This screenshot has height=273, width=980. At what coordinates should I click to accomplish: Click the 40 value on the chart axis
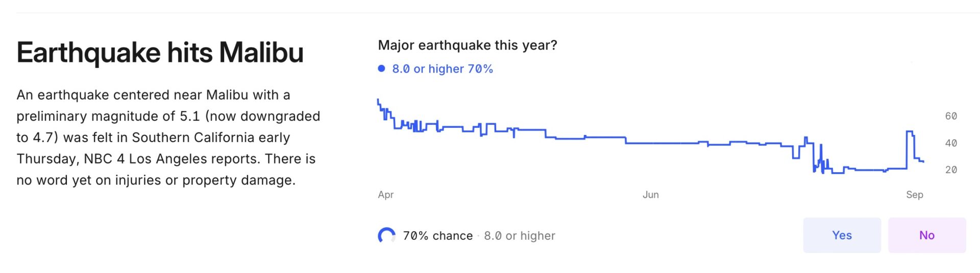coord(950,143)
